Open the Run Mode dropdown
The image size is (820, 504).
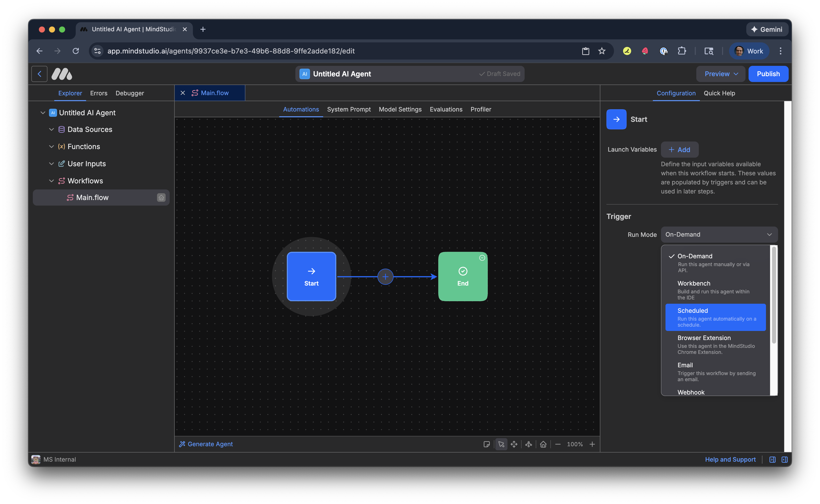click(719, 234)
